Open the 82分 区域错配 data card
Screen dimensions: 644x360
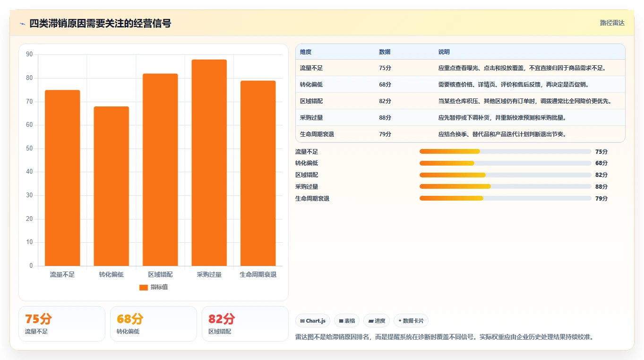(x=245, y=324)
